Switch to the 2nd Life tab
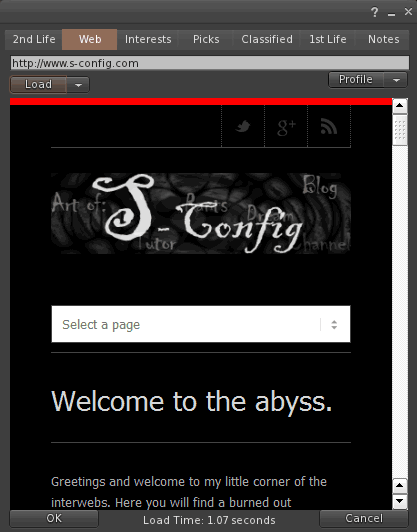Viewport: 417px width, 532px height. (x=34, y=39)
